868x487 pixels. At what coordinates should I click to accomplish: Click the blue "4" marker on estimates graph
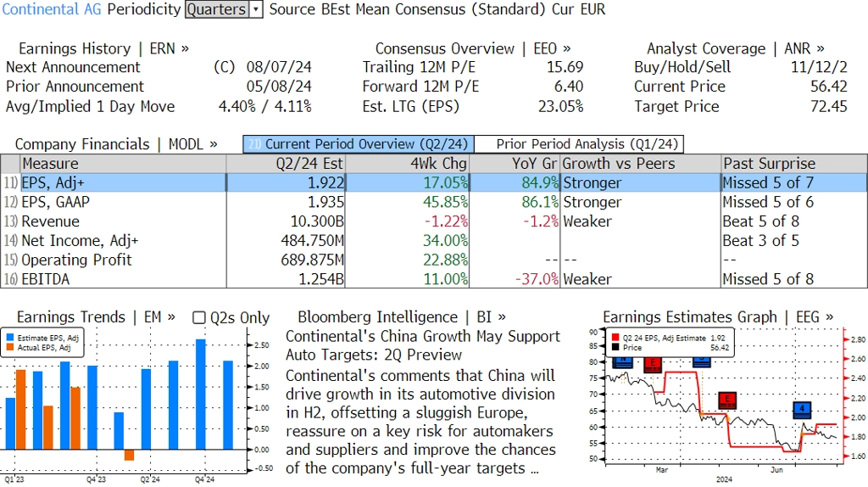802,410
